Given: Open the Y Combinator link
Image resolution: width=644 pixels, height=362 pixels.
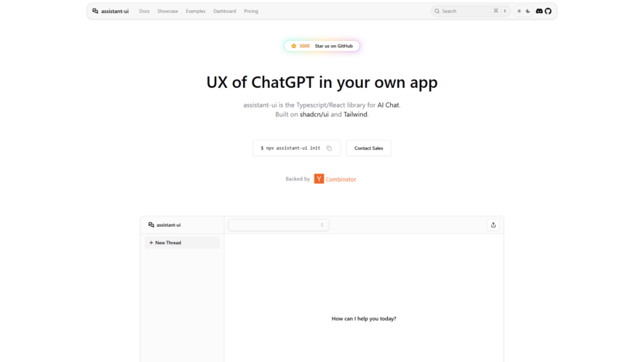Looking at the screenshot, I should 335,179.
